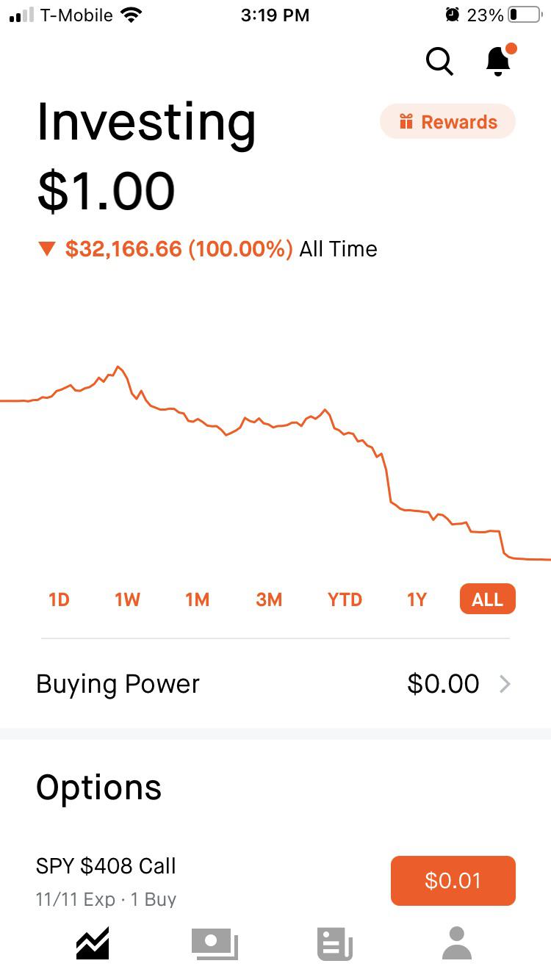Toggle the $0.01 option price button
Screen dimensions: 551x980
(453, 880)
